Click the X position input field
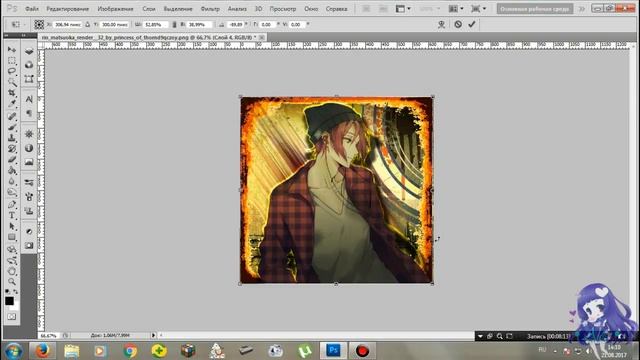This screenshot has height=360, width=640. pos(67,24)
